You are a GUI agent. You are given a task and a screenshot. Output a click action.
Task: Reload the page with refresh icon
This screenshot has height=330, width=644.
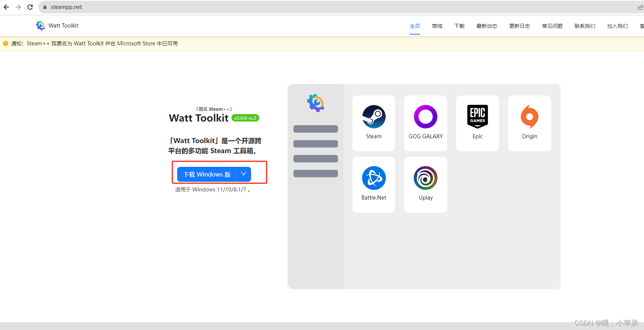pos(30,7)
